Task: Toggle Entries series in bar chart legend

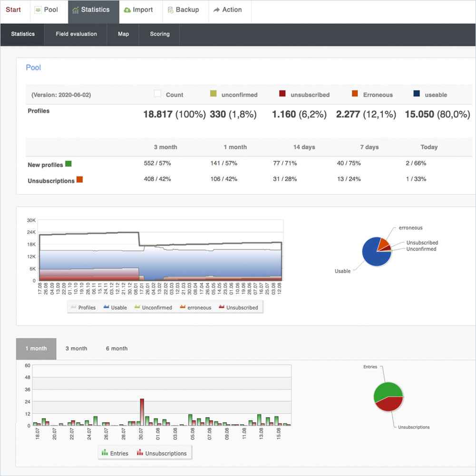Action: 115,453
